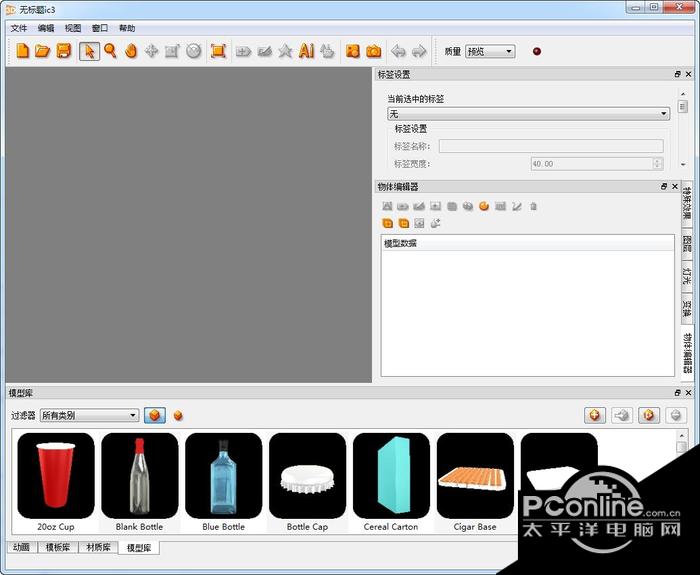
Task: Click the 模型数据 list header
Action: (528, 243)
